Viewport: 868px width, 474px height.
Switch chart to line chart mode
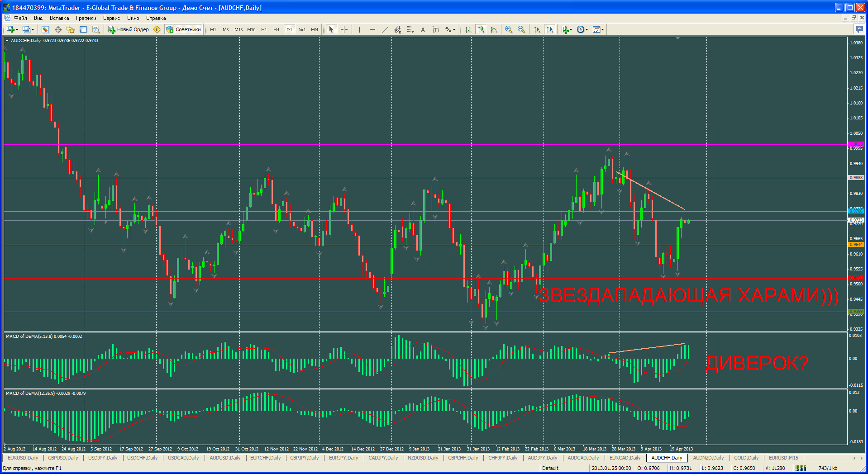(494, 29)
